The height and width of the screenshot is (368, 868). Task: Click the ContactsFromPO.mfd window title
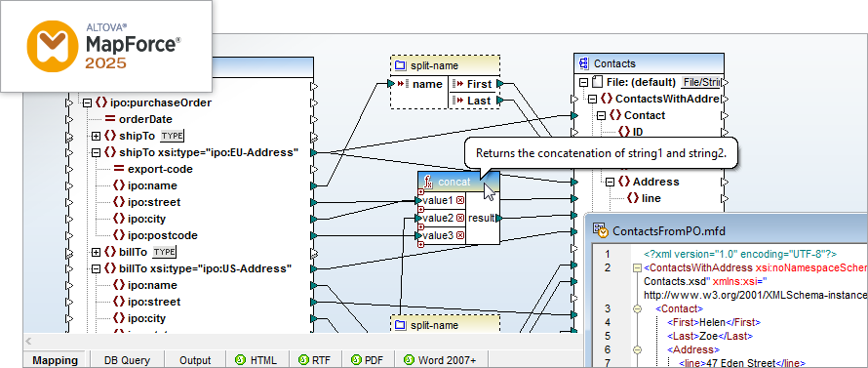tap(669, 231)
